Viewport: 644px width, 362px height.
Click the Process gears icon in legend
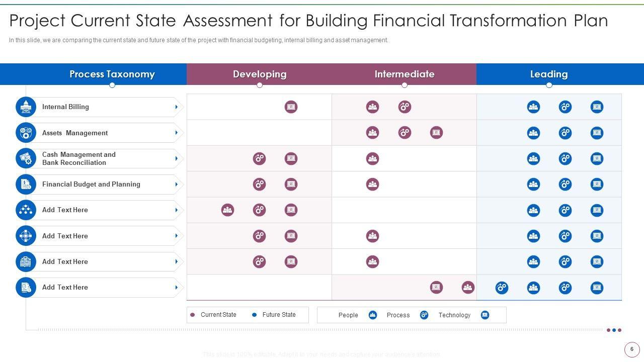click(x=424, y=315)
